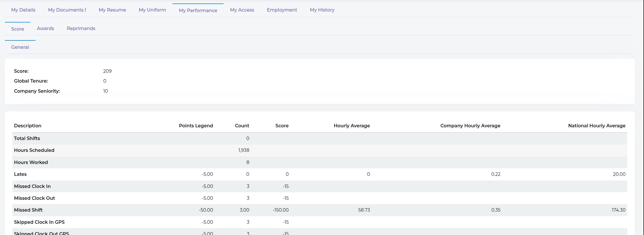
Task: Select the Score sub-tab
Action: [x=18, y=29]
